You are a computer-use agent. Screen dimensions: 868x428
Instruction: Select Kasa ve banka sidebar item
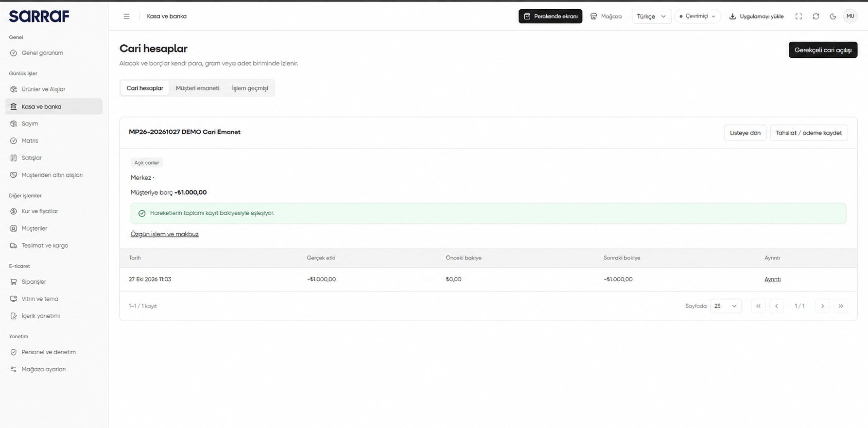click(x=54, y=106)
